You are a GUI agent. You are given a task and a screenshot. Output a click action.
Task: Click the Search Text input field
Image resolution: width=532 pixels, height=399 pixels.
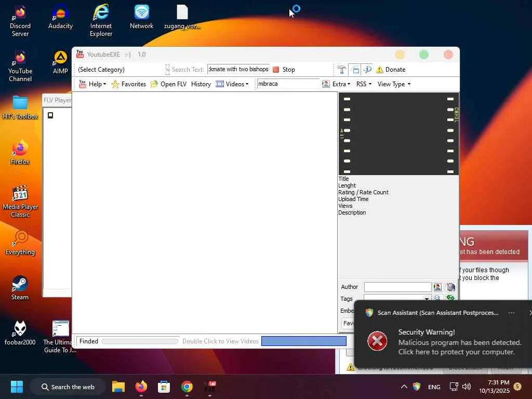(x=238, y=69)
